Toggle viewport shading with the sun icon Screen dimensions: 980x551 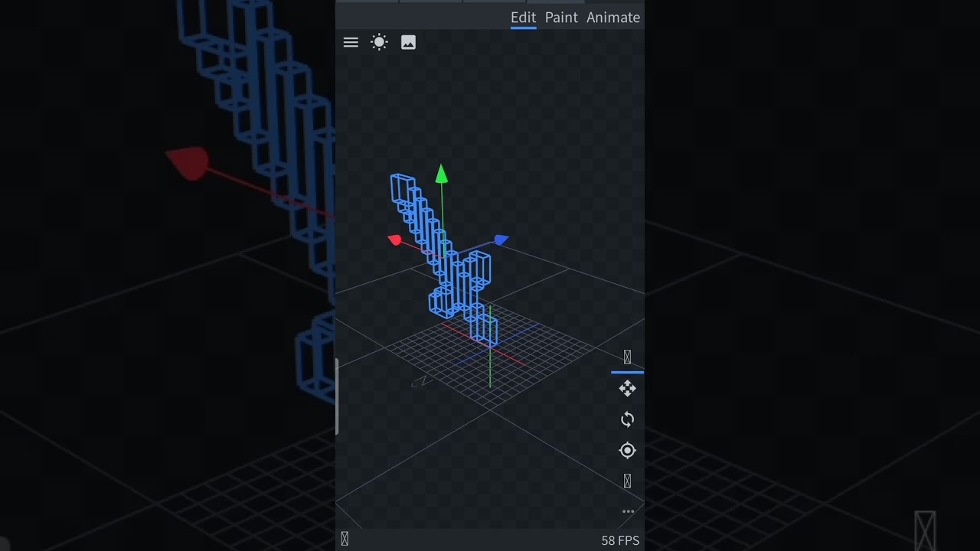click(379, 43)
